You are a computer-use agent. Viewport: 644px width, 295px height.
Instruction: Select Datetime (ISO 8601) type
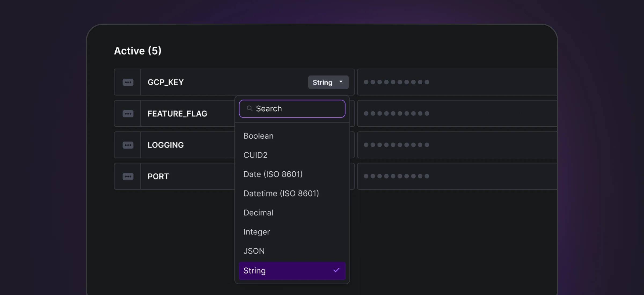click(281, 193)
